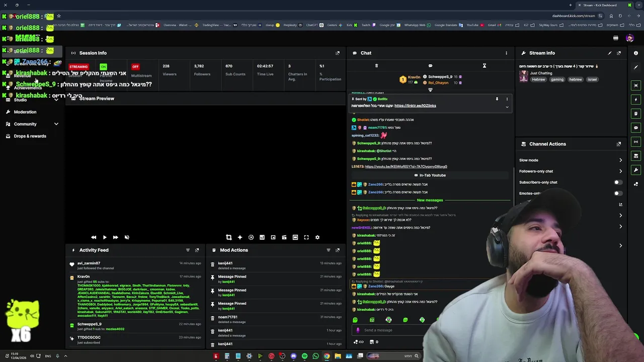Click the israel tag in Stream info
644x362 pixels.
point(592,79)
